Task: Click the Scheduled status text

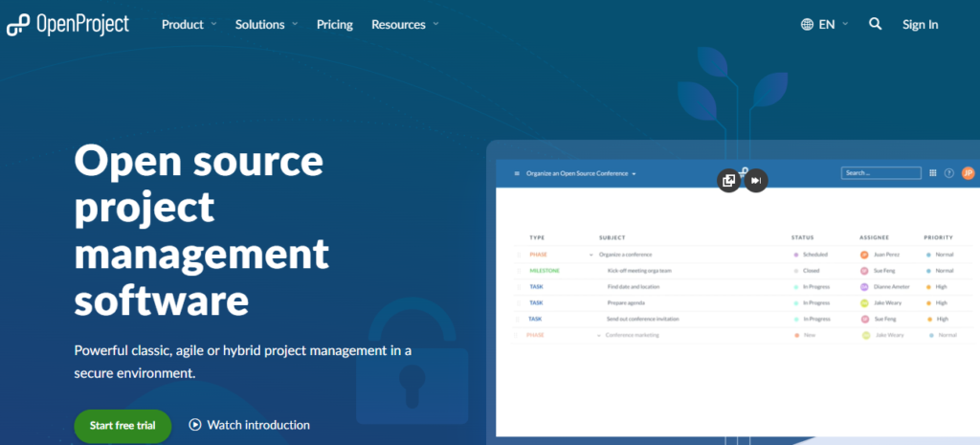Action: pyautogui.click(x=815, y=255)
